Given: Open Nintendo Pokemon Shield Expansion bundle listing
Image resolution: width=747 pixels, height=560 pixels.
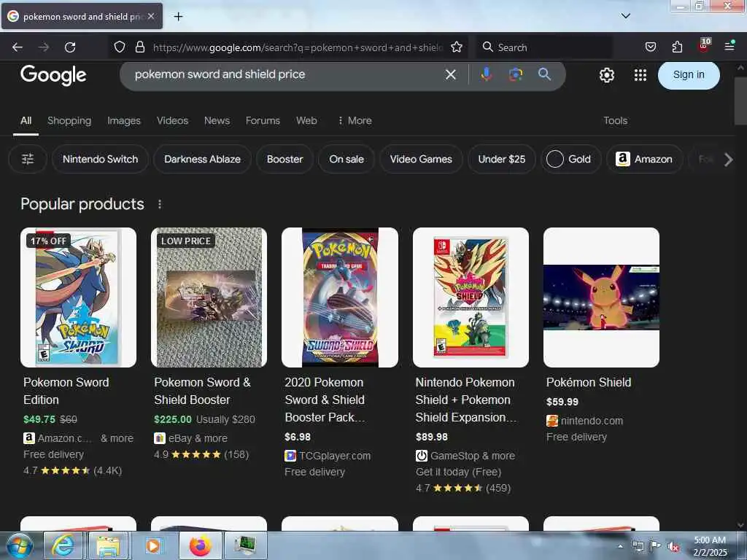Looking at the screenshot, I should coord(465,400).
